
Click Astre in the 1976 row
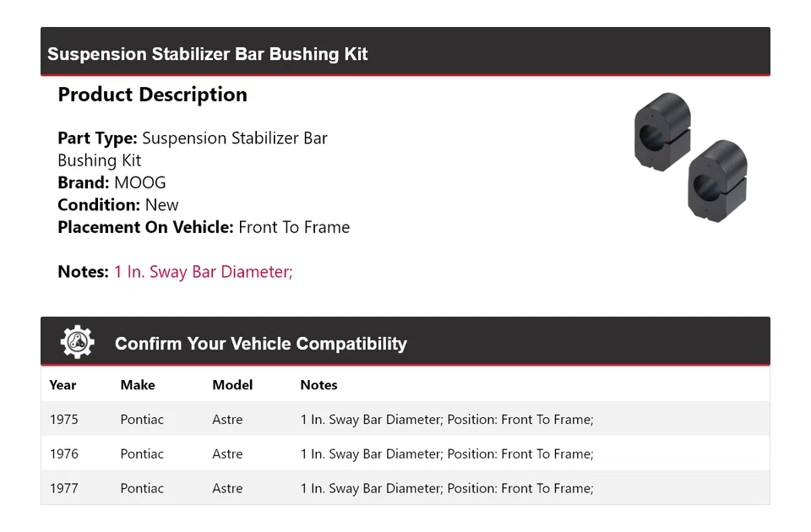click(x=227, y=454)
